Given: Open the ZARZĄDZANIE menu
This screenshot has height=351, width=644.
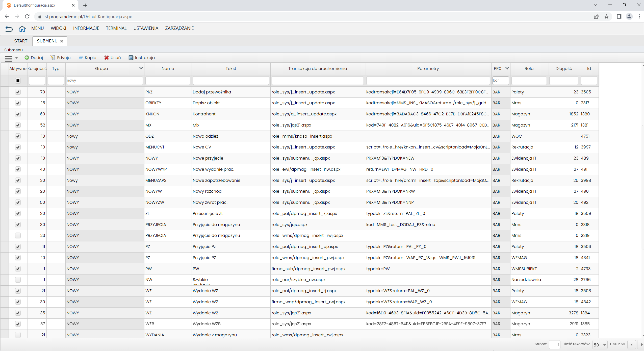Looking at the screenshot, I should coord(179,28).
